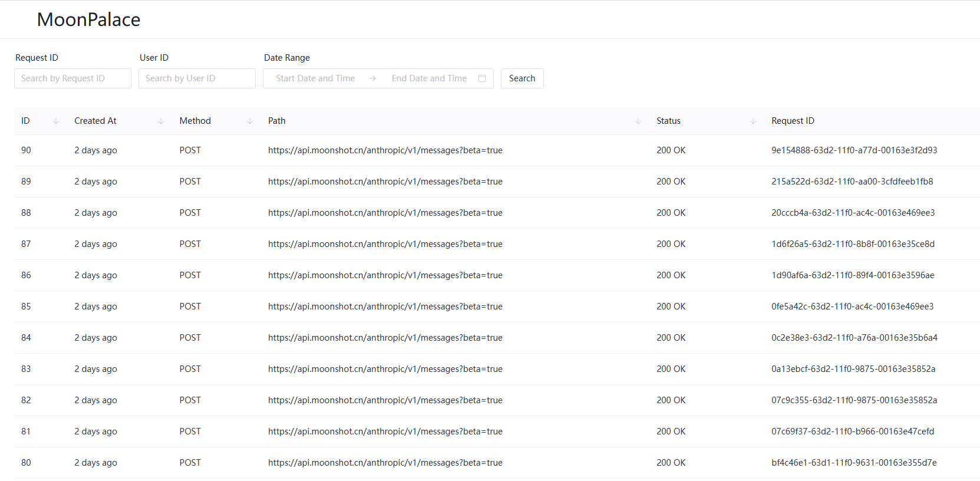Click POST method in row 88
This screenshot has width=980, height=481.
point(190,213)
